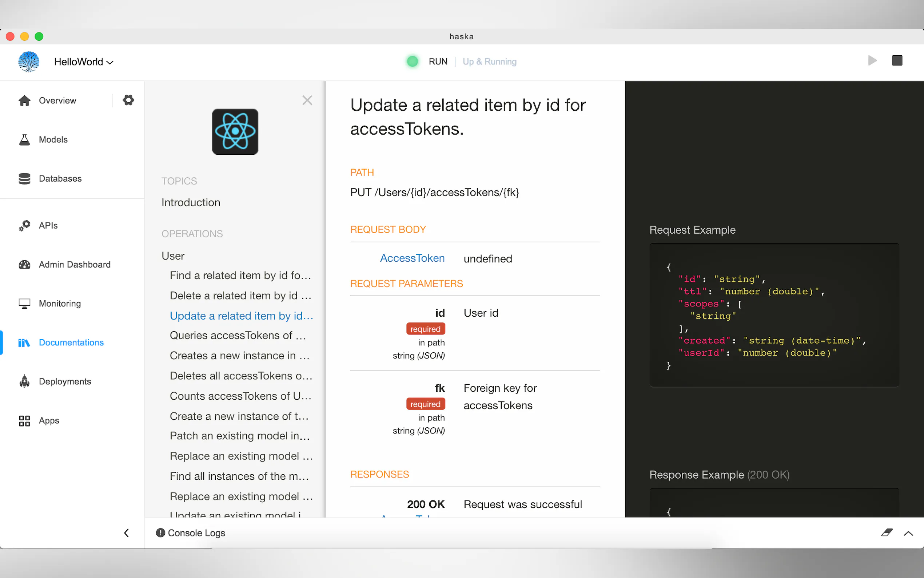Open Databases from the sidebar

[60, 178]
